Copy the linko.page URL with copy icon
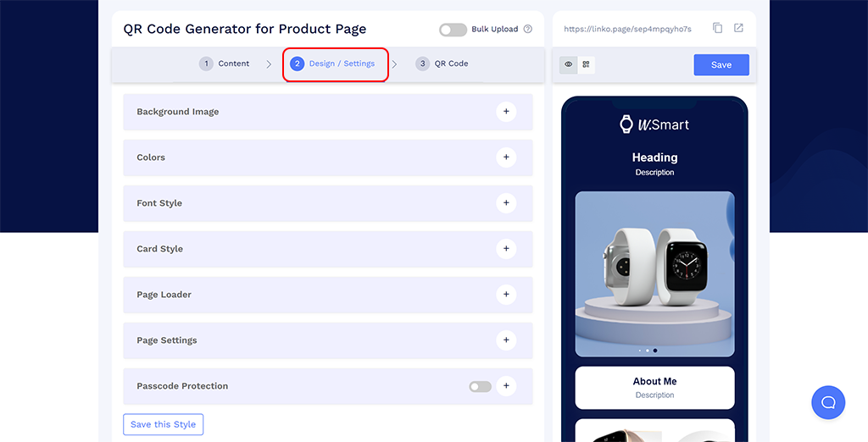 [718, 28]
